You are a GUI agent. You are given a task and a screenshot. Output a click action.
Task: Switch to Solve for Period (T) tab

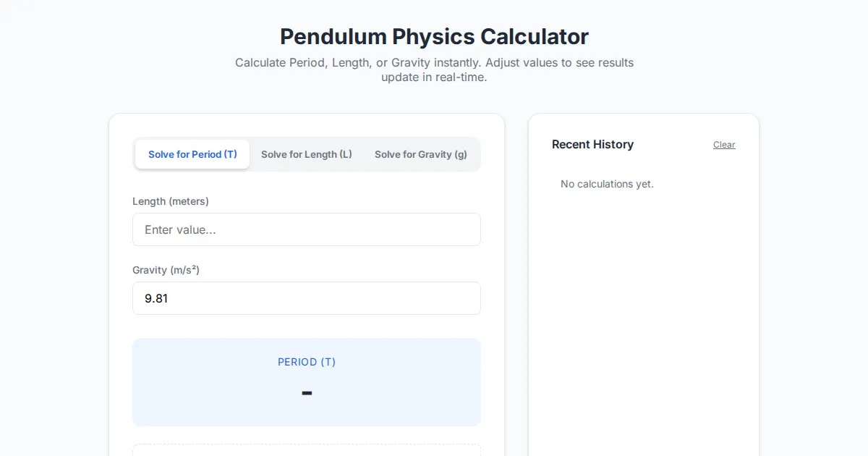pos(192,154)
